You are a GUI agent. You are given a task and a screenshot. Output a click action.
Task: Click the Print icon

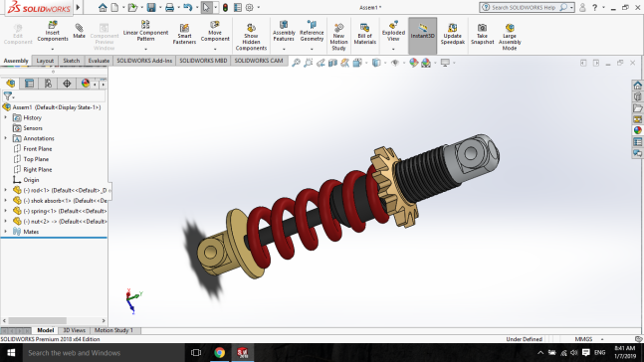[x=169, y=7]
